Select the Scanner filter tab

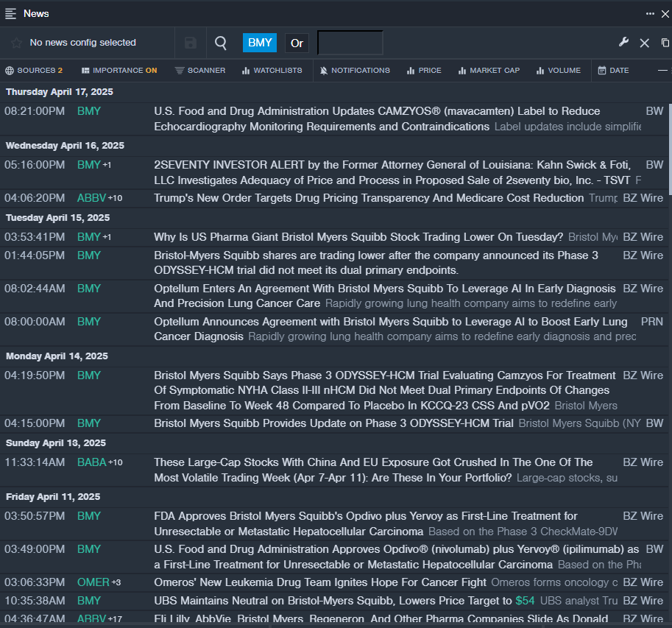(200, 71)
